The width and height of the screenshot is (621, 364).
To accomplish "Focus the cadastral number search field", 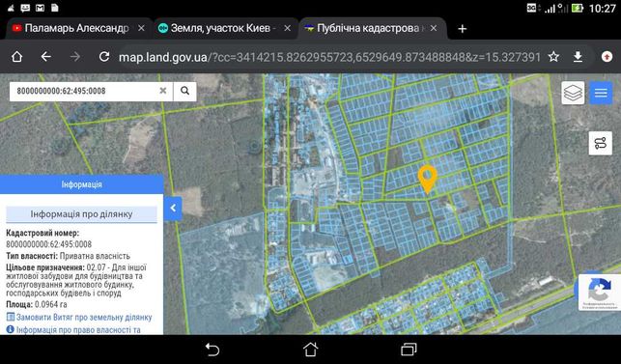I will coord(85,91).
